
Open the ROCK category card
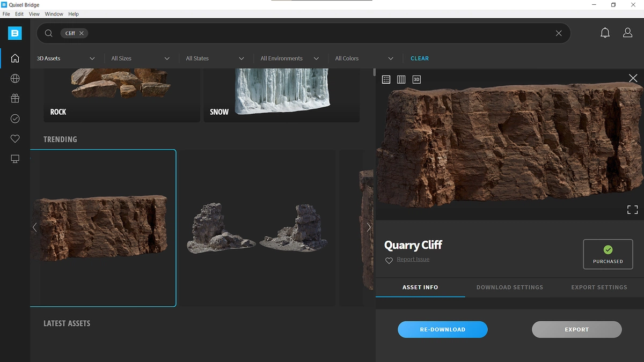click(x=122, y=95)
